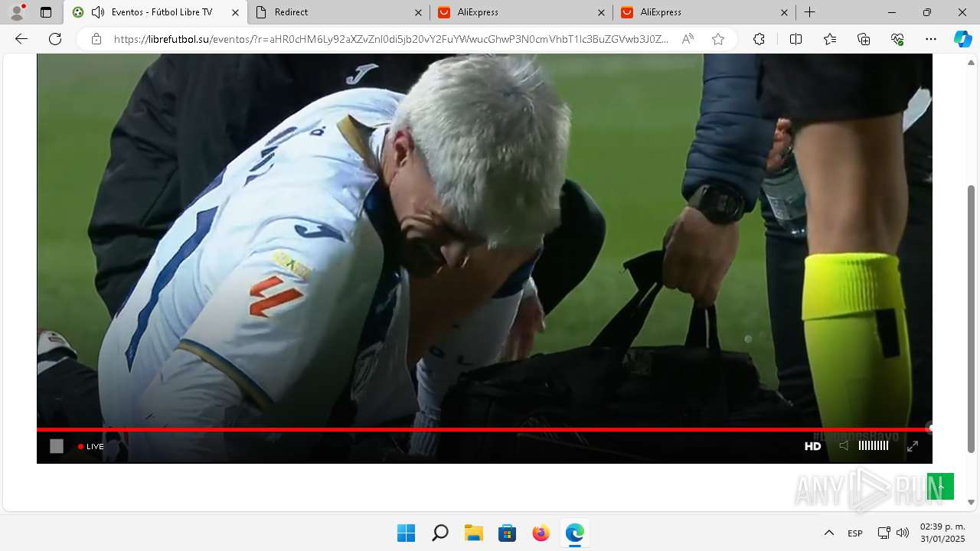Open Edge Settings and more menu
Viewport: 980px width, 551px height.
coord(931,39)
